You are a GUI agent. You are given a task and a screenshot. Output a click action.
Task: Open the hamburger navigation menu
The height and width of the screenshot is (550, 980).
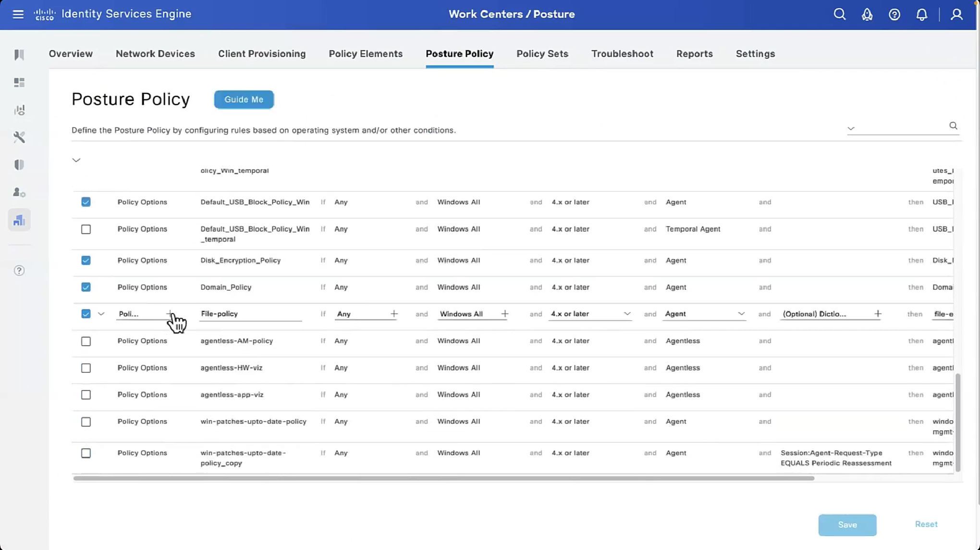[x=18, y=14]
